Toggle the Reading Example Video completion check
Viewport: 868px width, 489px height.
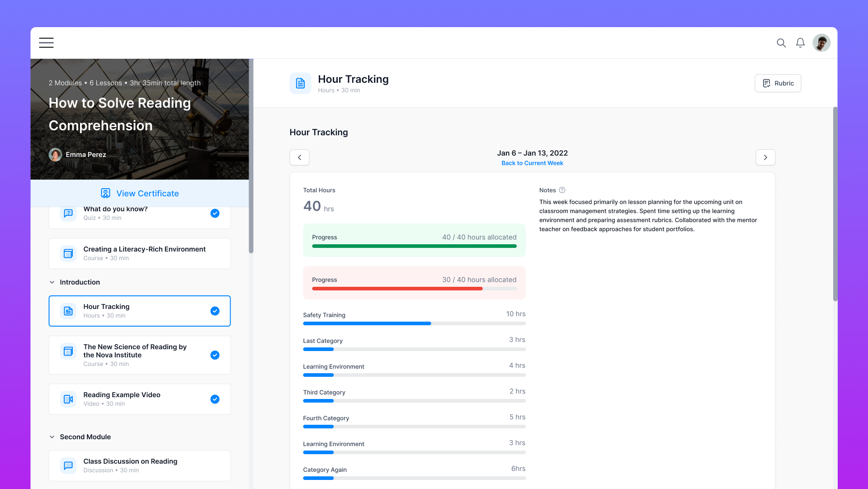[x=215, y=399]
